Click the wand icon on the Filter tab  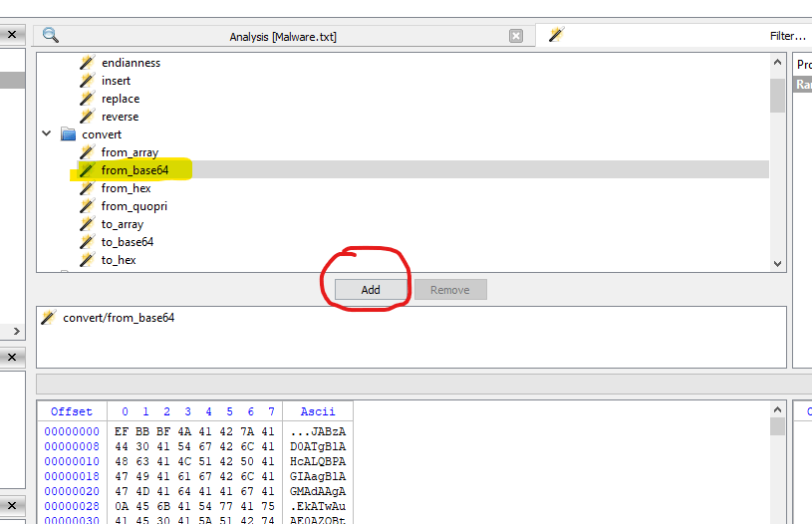click(556, 36)
